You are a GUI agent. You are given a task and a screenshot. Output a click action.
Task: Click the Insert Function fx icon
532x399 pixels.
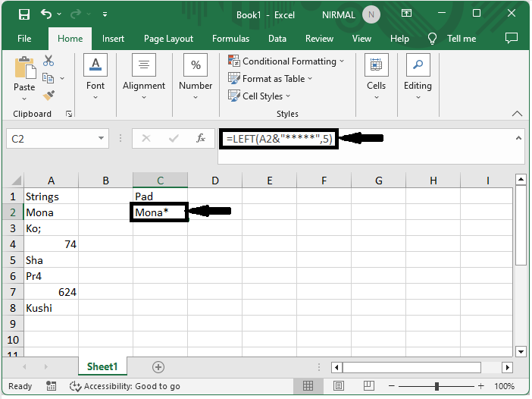[x=201, y=138]
